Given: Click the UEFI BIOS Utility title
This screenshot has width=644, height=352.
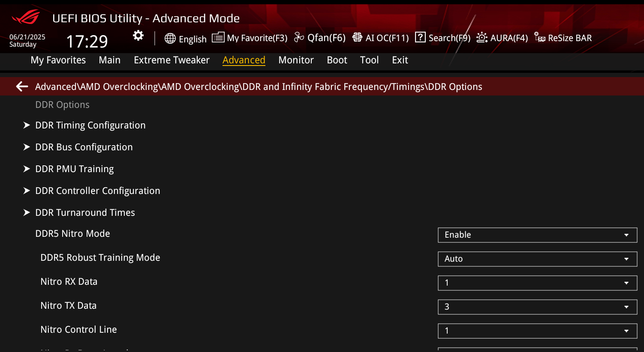Looking at the screenshot, I should (x=146, y=18).
